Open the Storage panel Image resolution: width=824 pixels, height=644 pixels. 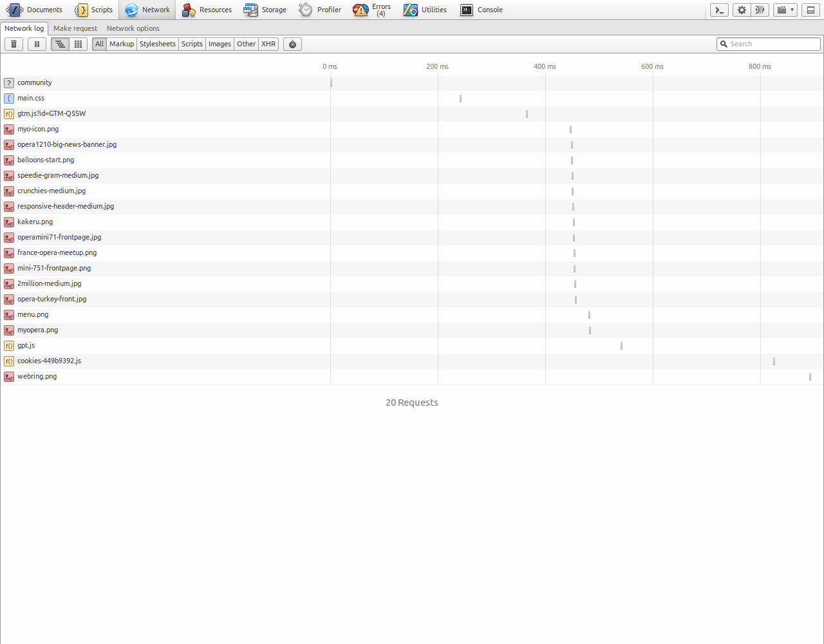pos(265,10)
